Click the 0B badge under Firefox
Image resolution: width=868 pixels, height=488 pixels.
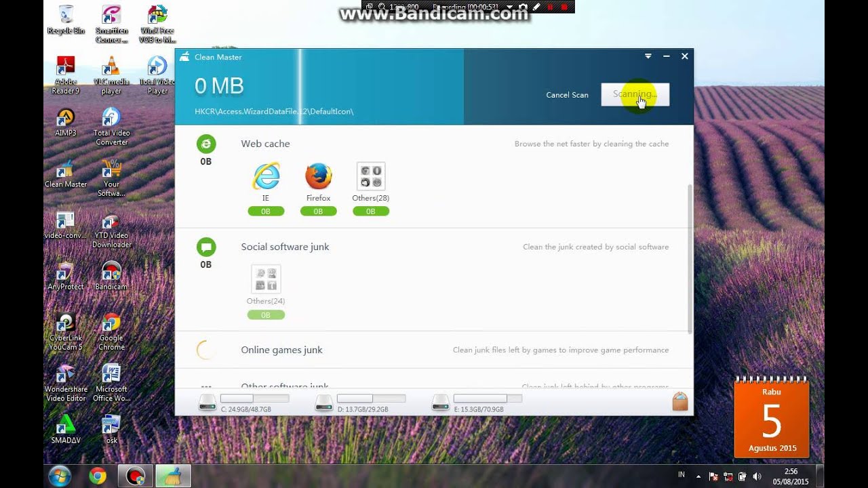click(318, 211)
